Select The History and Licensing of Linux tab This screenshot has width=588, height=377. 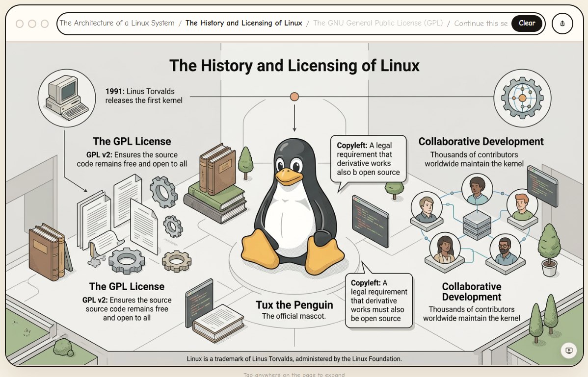click(242, 23)
